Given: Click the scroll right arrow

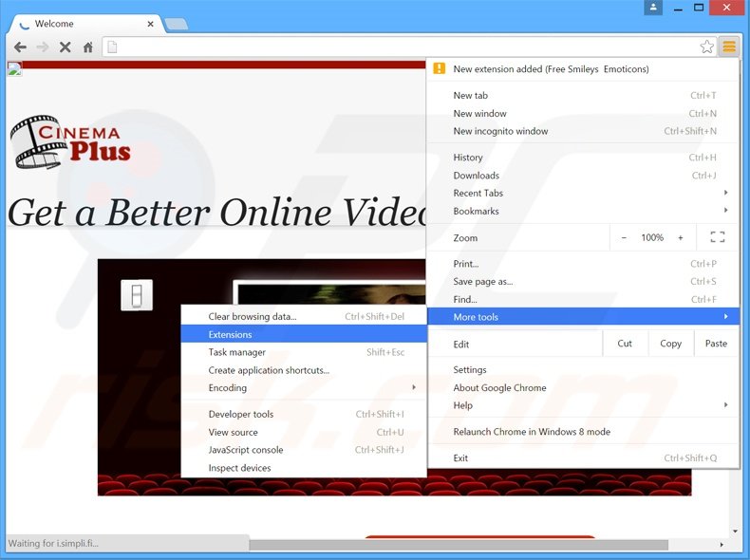Looking at the screenshot, I should (722, 544).
